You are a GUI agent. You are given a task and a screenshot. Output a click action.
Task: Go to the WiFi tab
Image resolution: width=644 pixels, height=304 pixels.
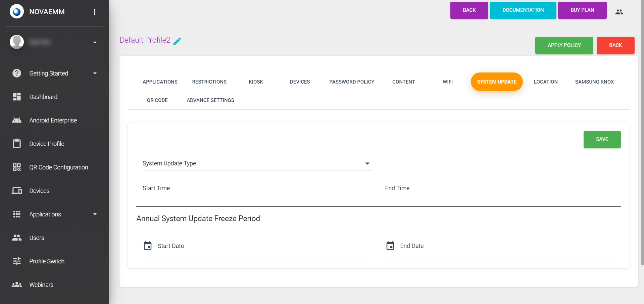[x=448, y=82]
